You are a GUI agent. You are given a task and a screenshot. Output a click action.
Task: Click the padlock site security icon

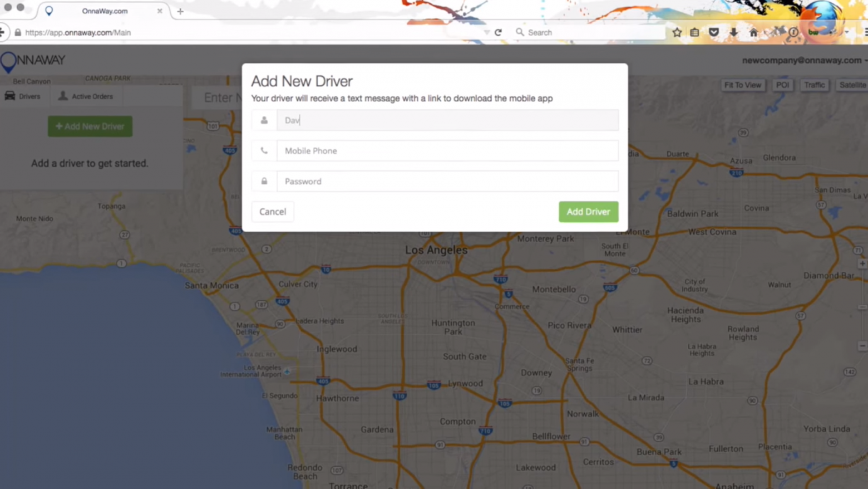pyautogui.click(x=18, y=32)
